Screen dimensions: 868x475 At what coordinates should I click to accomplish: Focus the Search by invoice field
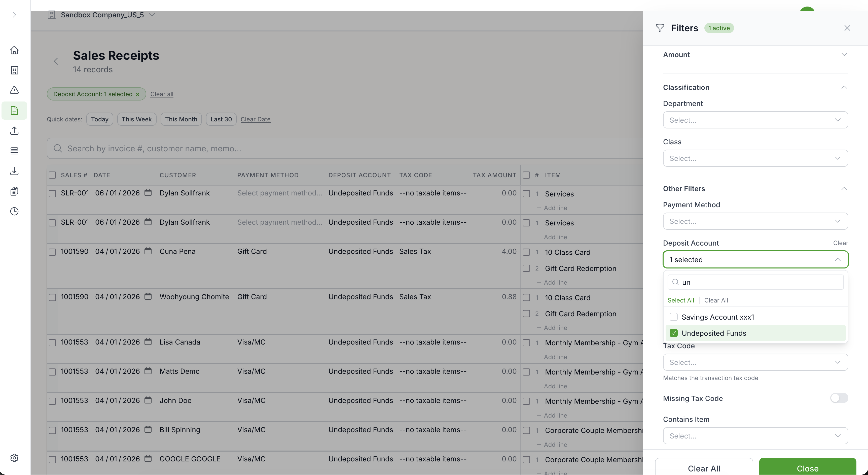pos(345,148)
